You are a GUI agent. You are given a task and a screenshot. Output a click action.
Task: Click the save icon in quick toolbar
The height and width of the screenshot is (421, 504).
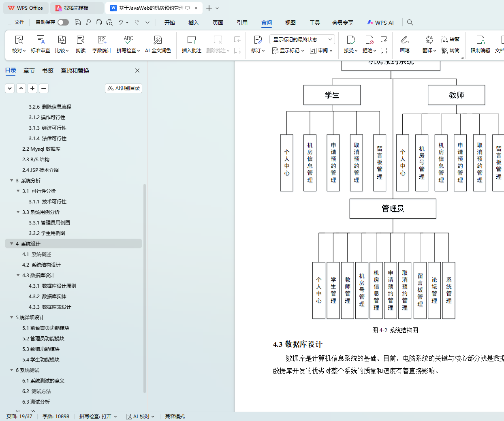pos(78,22)
